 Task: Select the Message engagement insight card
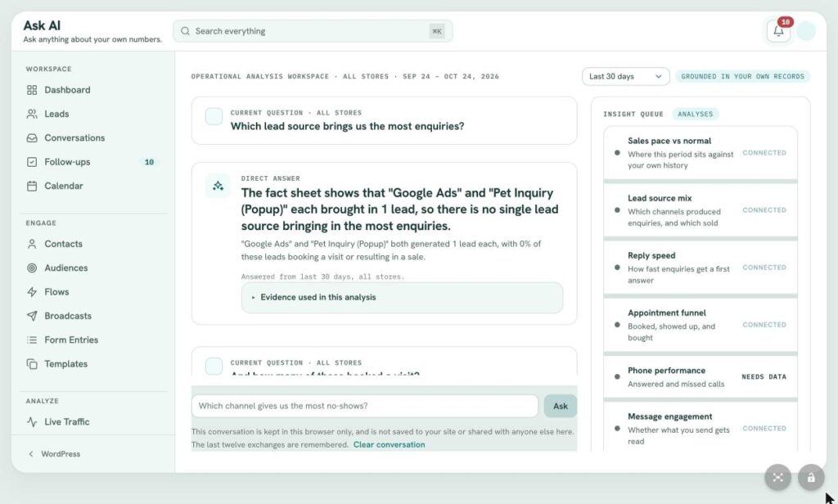[701, 428]
